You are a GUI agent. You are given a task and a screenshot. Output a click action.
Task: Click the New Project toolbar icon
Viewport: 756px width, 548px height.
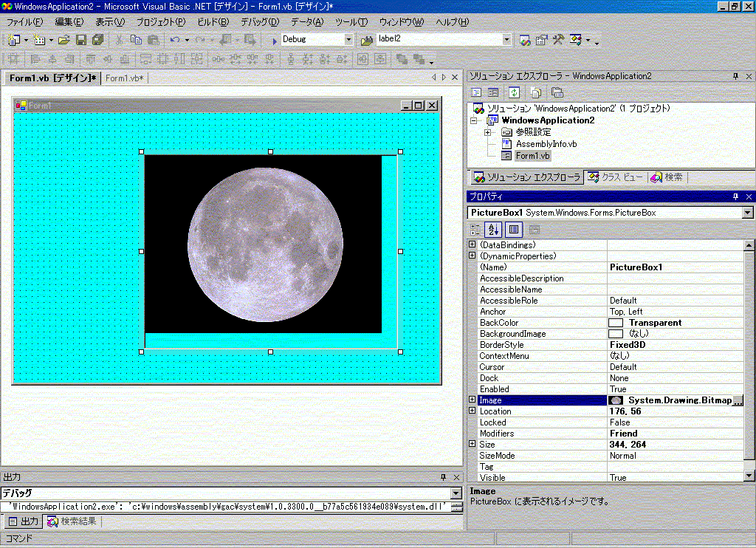point(14,40)
